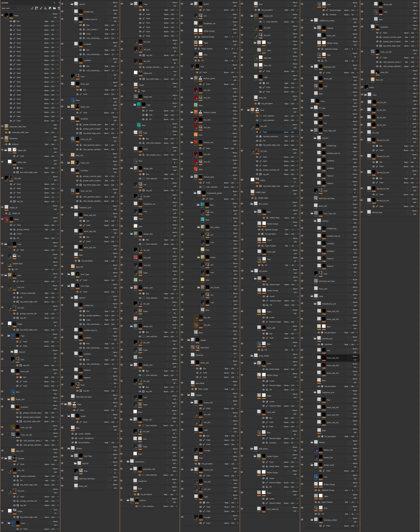Click the trash delete layer icon
This screenshot has width=420, height=532.
tap(59, 8)
